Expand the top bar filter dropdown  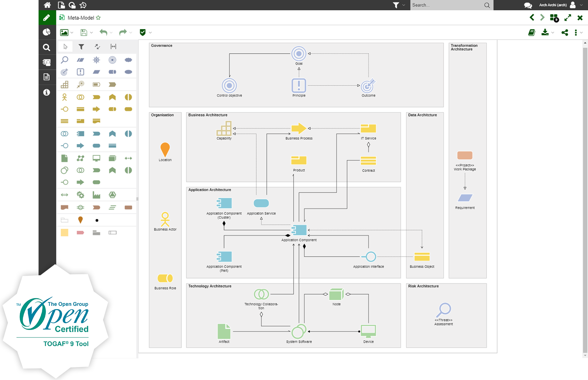coord(404,5)
